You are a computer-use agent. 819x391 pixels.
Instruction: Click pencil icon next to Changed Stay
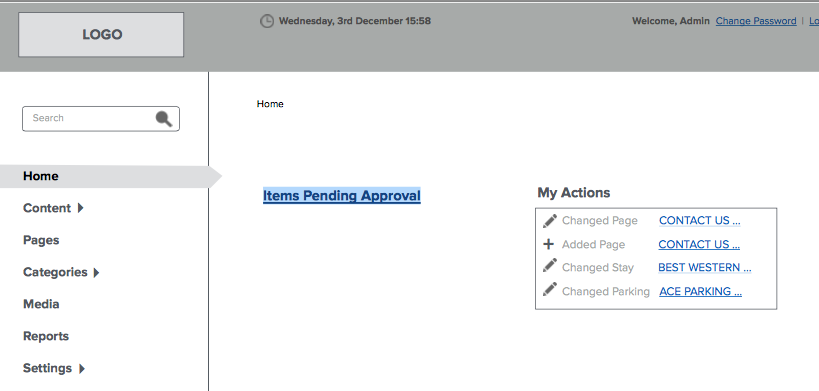(549, 265)
